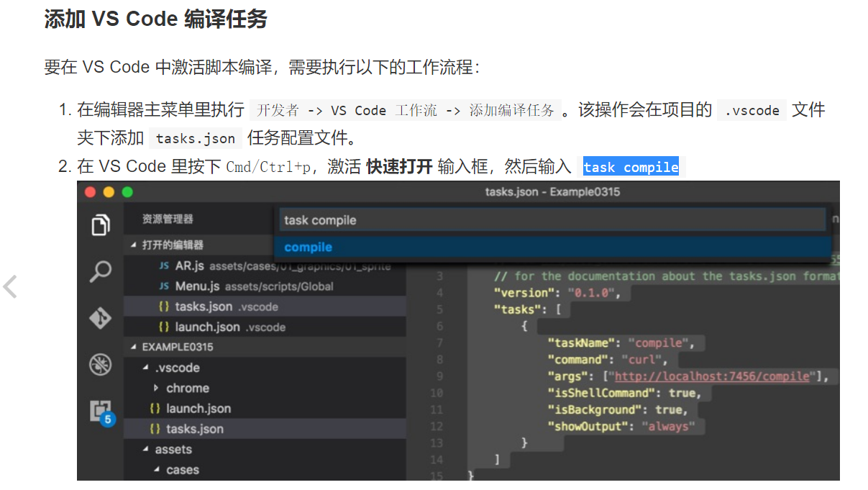Click the previous page left chevron

10,286
